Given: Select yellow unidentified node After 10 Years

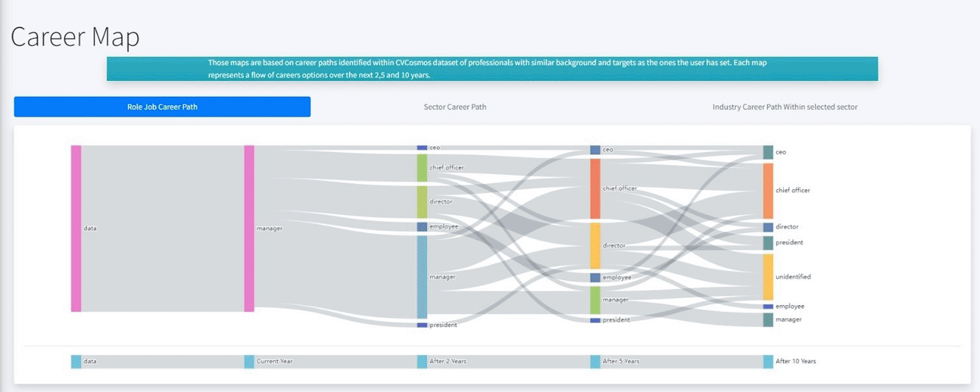Looking at the screenshot, I should click(x=768, y=277).
